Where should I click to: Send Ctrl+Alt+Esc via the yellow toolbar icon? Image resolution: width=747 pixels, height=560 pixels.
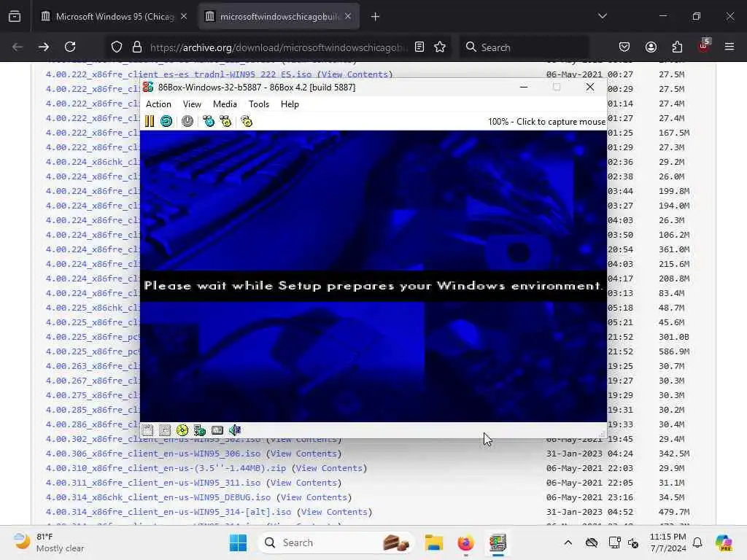click(x=225, y=122)
